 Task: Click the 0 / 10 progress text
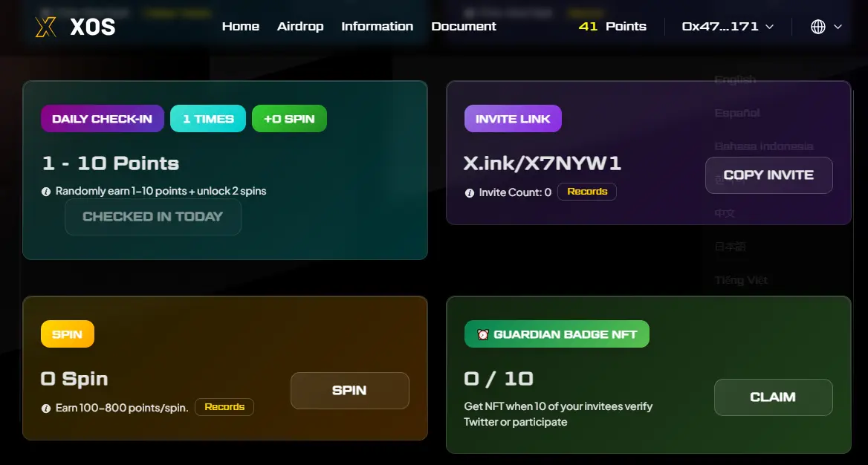[x=499, y=379]
